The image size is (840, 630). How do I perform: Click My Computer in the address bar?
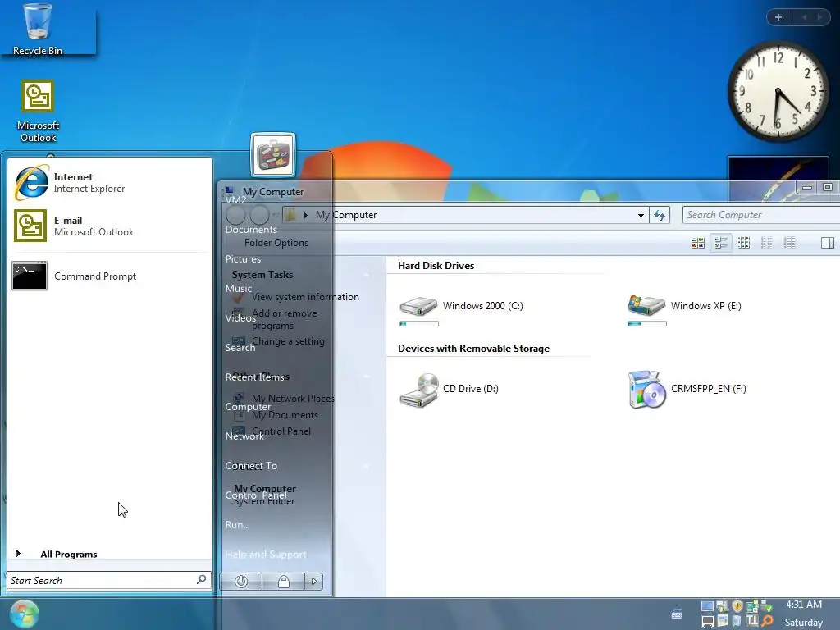click(346, 215)
